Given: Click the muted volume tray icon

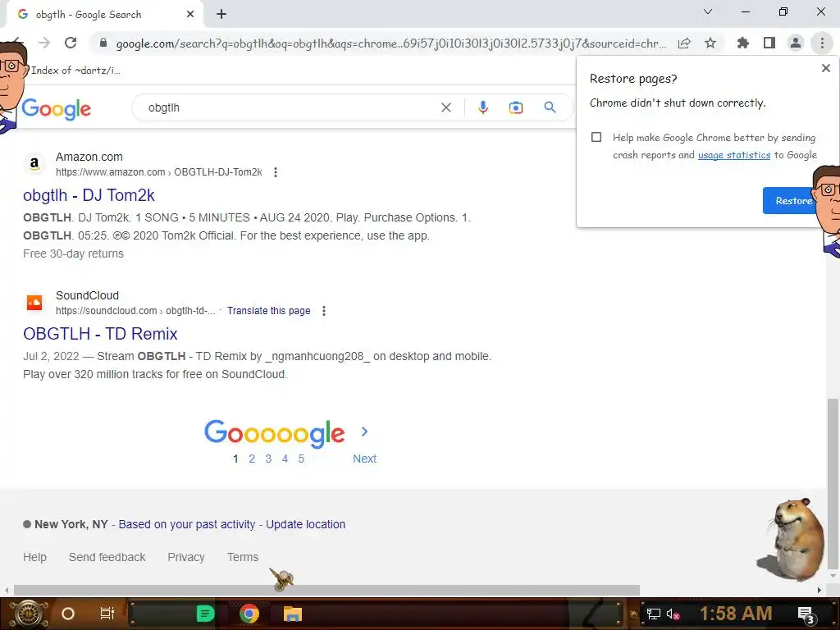Looking at the screenshot, I should [673, 614].
